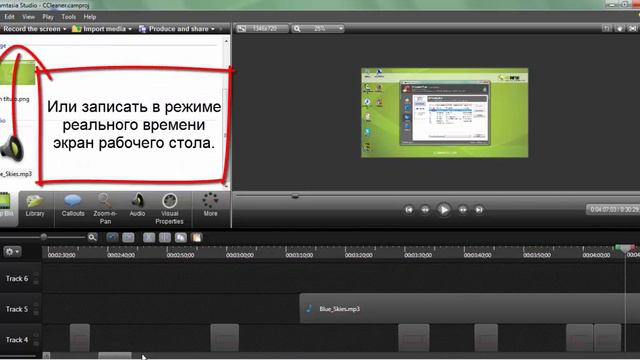
Task: Click the Track 6 label
Action: click(x=17, y=278)
